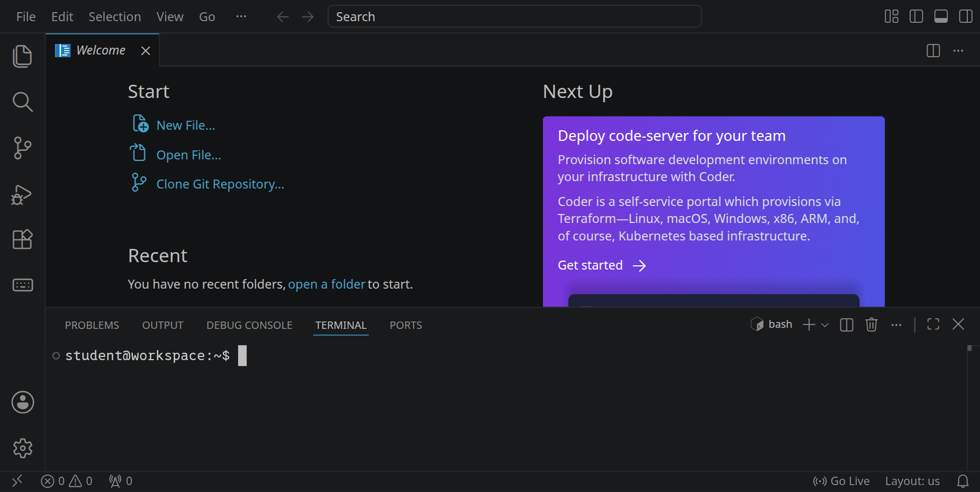Viewport: 980px width, 492px height.
Task: Click Clone Git Repository... link
Action: [220, 184]
